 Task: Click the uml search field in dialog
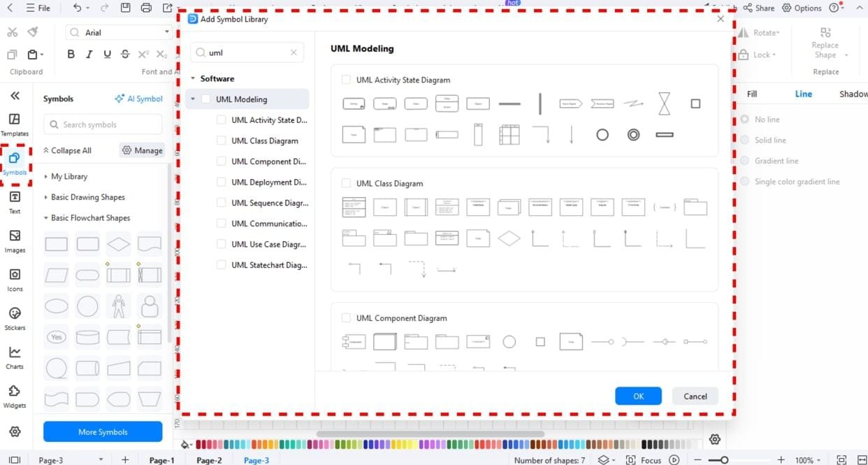pos(247,52)
